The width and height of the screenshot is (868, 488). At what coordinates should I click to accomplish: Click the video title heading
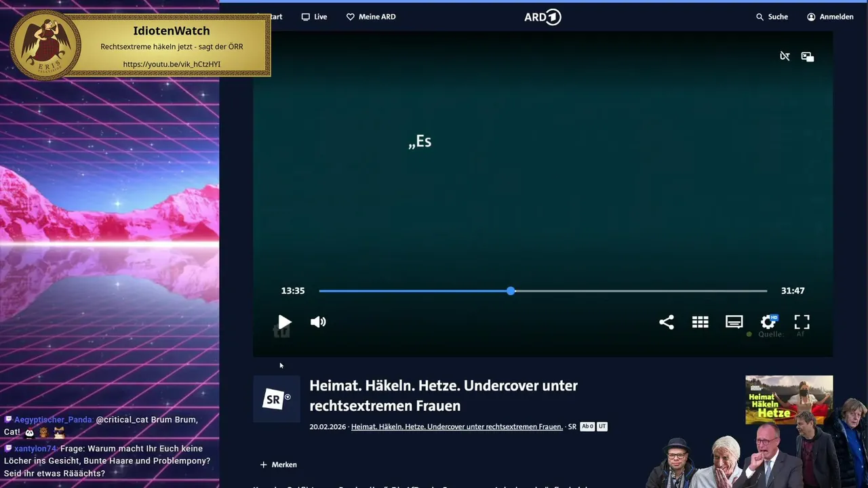(443, 396)
